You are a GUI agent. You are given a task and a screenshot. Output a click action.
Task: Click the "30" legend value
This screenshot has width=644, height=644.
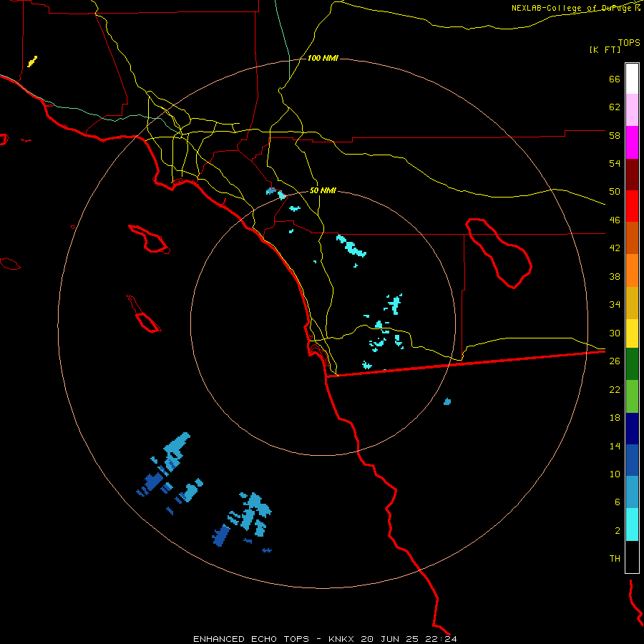coord(615,333)
